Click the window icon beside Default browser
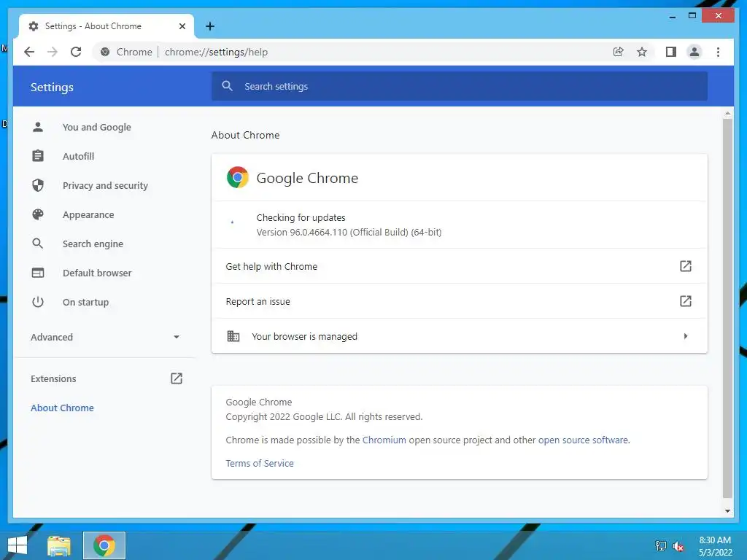This screenshot has width=747, height=560. [38, 273]
